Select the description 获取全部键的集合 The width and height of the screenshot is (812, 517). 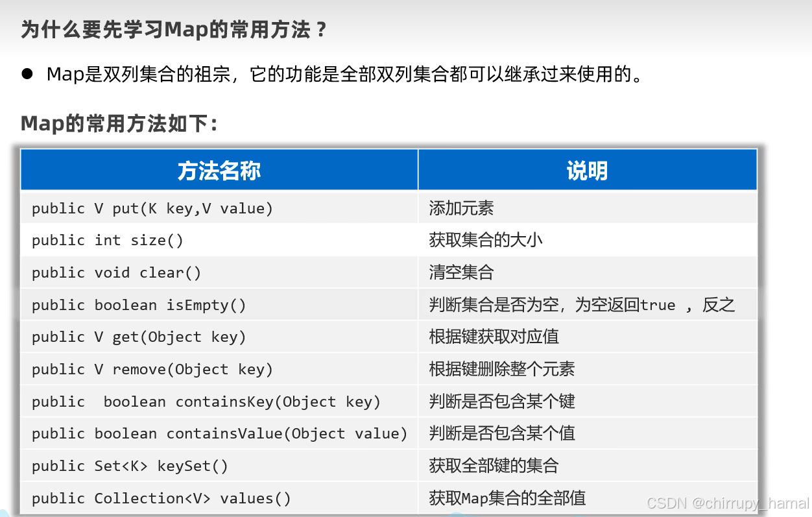click(494, 466)
